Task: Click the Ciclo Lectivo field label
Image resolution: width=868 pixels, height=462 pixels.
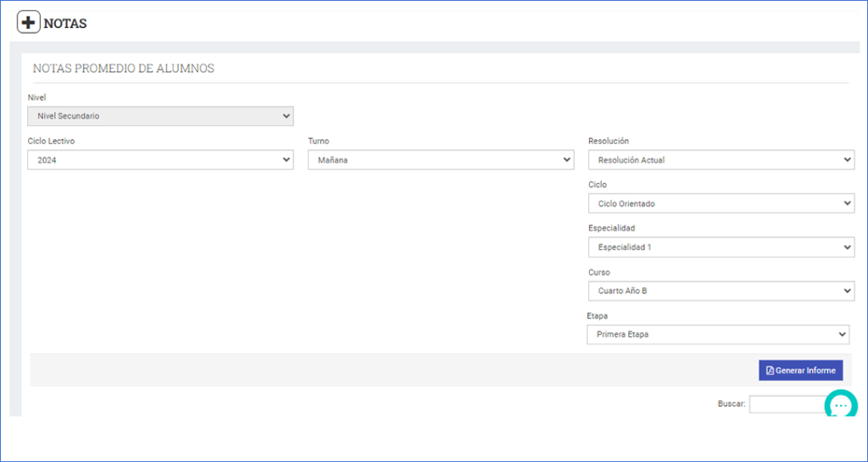Action: click(x=52, y=141)
